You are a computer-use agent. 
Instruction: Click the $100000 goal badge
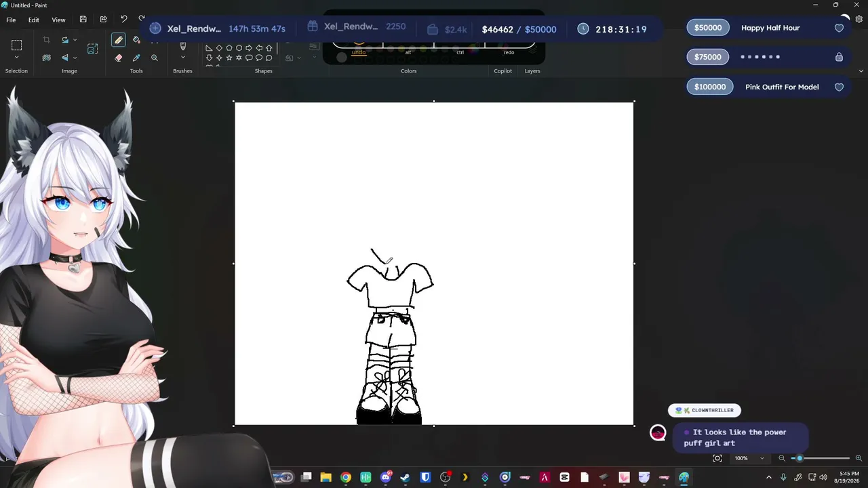coord(710,87)
